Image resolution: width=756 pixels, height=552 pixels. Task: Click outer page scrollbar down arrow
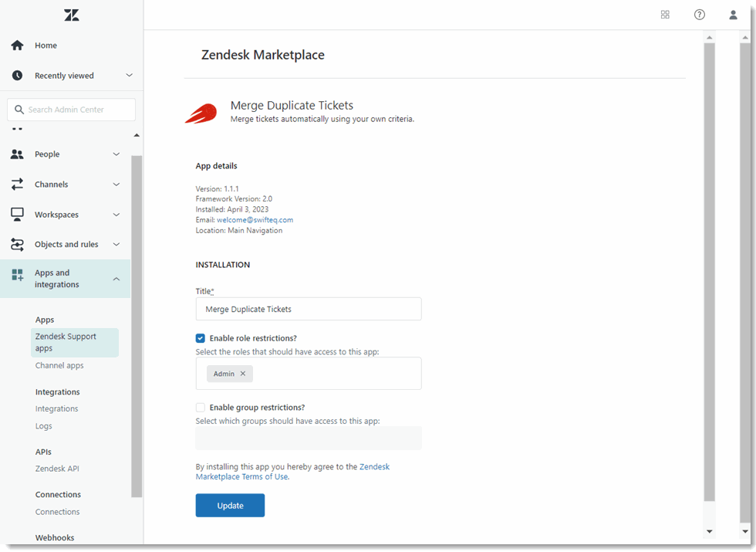(745, 531)
